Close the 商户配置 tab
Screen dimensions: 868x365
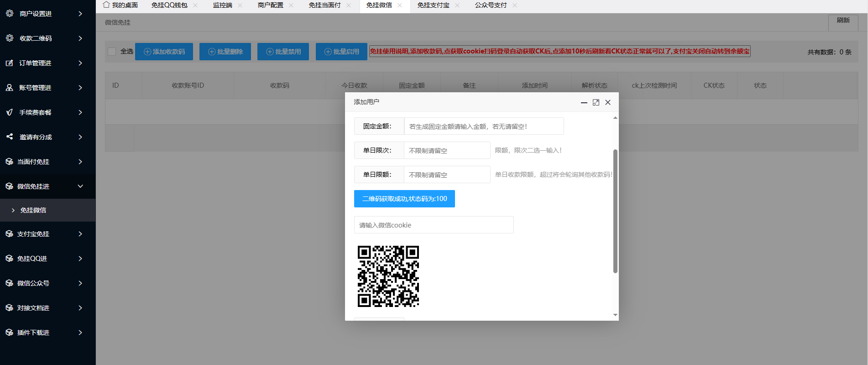291,5
